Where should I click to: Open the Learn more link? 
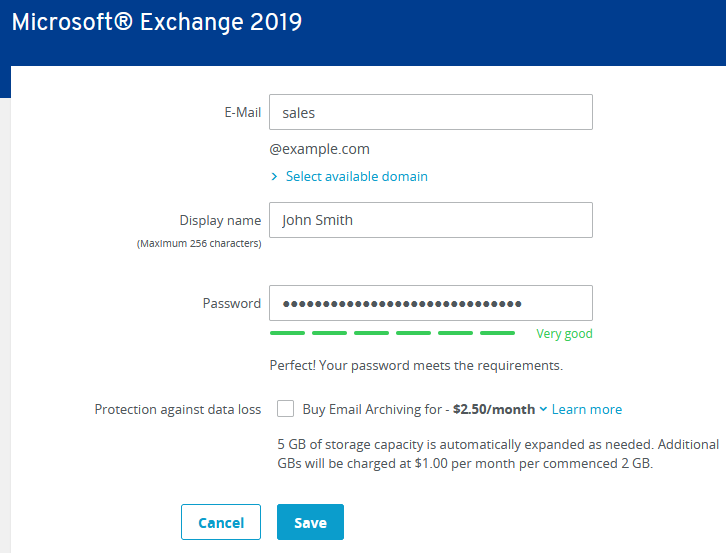click(587, 409)
